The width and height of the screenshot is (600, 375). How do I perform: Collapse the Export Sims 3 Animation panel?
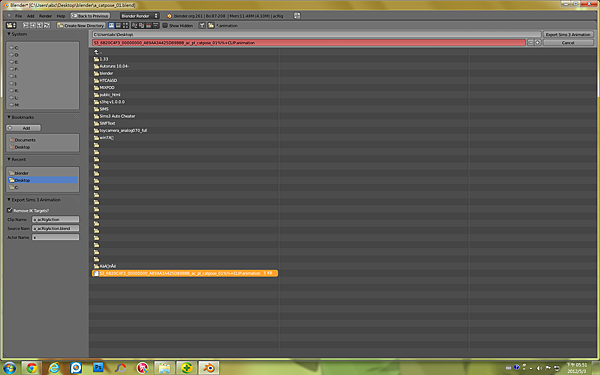(9, 200)
